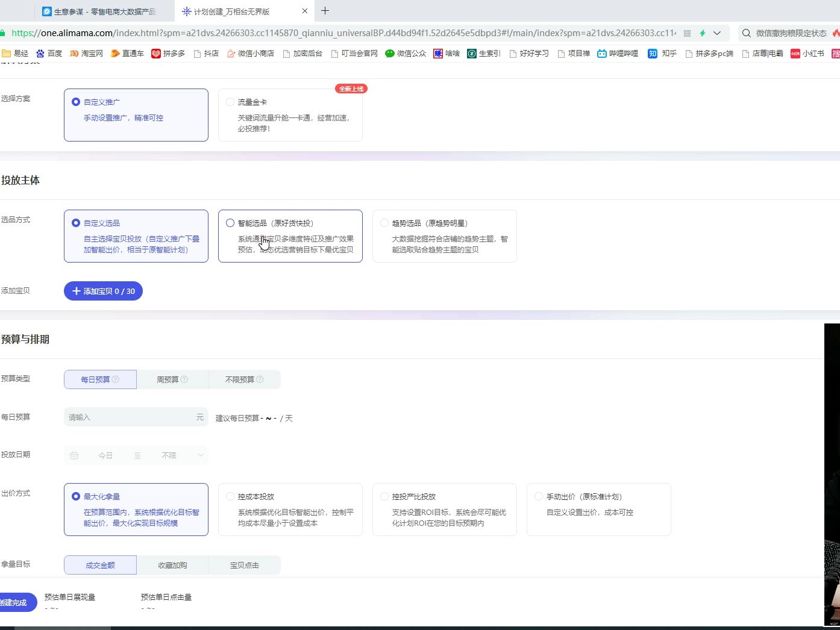The height and width of the screenshot is (630, 840).
Task: Open the 直通车 bookmark
Action: [127, 54]
